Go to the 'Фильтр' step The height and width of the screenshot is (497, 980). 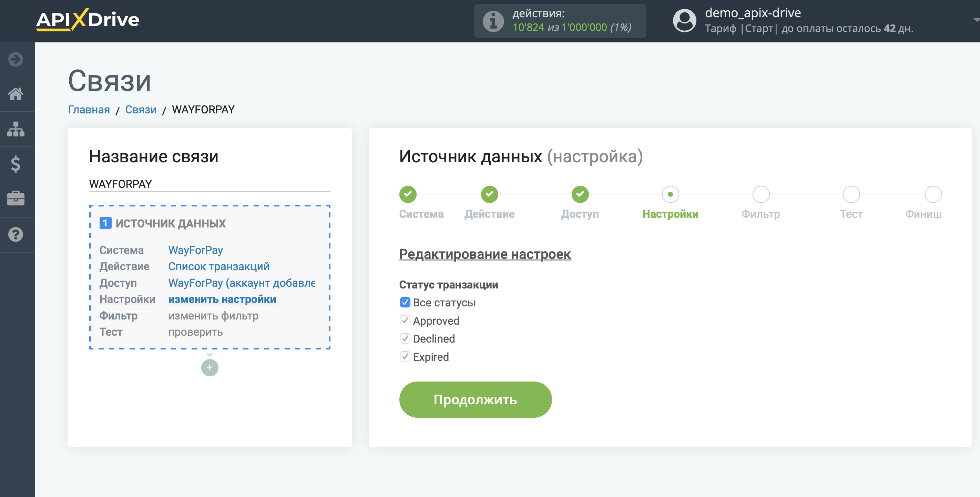point(760,194)
